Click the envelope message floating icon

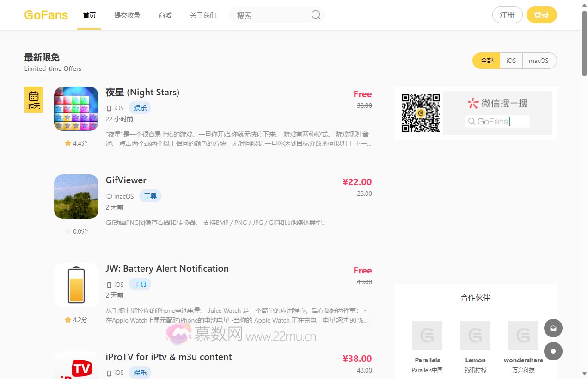pos(553,328)
